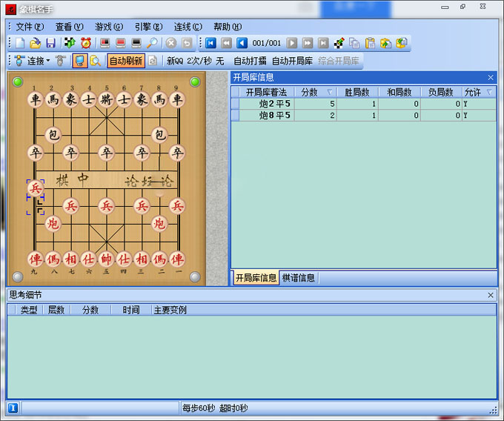Click the red alarm clock icon
The width and height of the screenshot is (504, 421).
(x=86, y=43)
